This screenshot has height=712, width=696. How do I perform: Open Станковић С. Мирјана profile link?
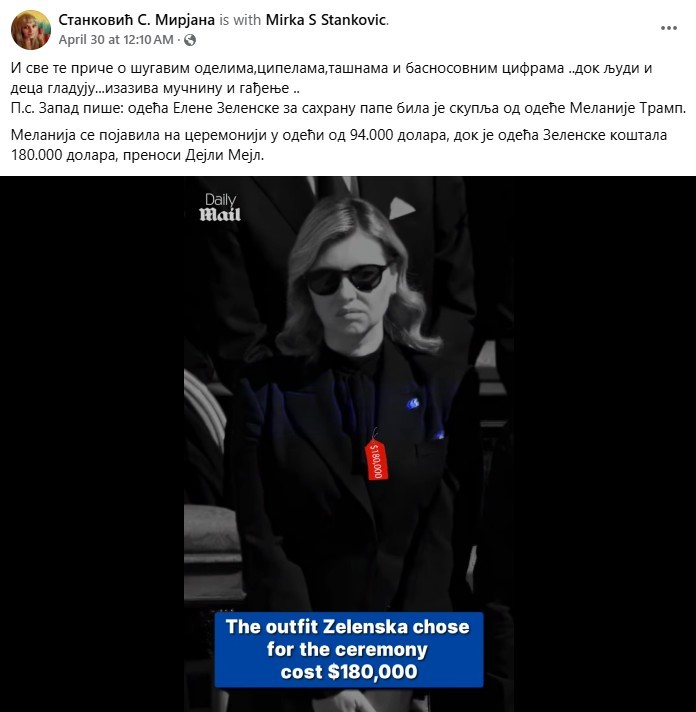pos(137,20)
